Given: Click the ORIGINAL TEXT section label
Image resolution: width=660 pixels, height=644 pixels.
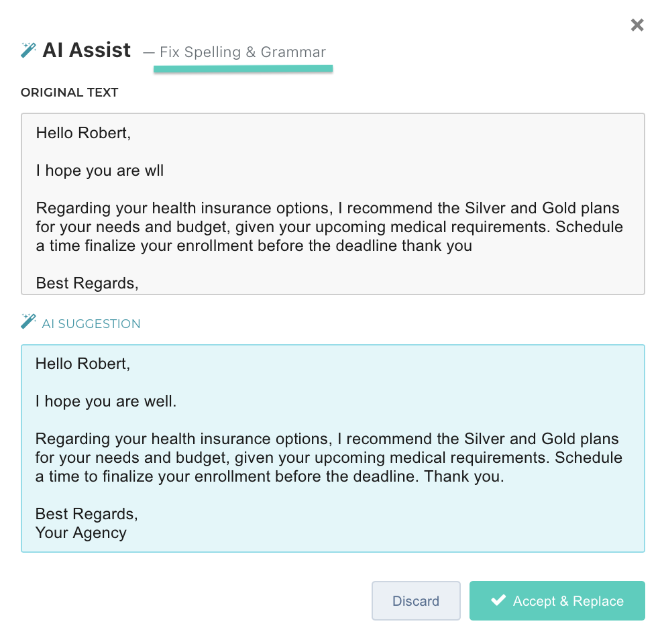Looking at the screenshot, I should pyautogui.click(x=70, y=93).
